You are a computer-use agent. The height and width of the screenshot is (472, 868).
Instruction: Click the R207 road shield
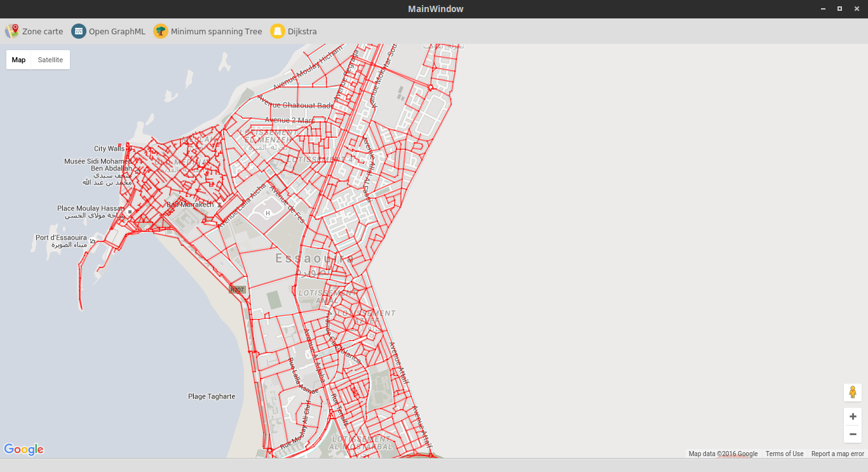pos(237,290)
